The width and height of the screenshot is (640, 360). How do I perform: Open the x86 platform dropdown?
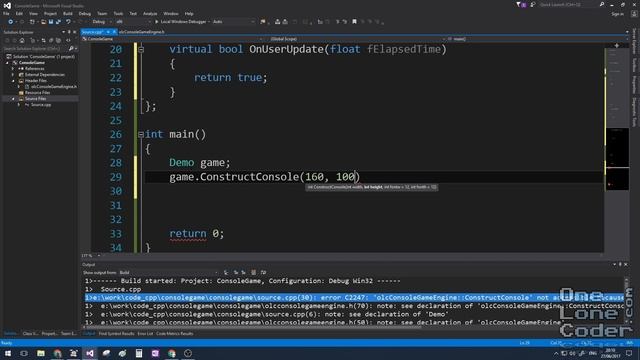click(133, 22)
